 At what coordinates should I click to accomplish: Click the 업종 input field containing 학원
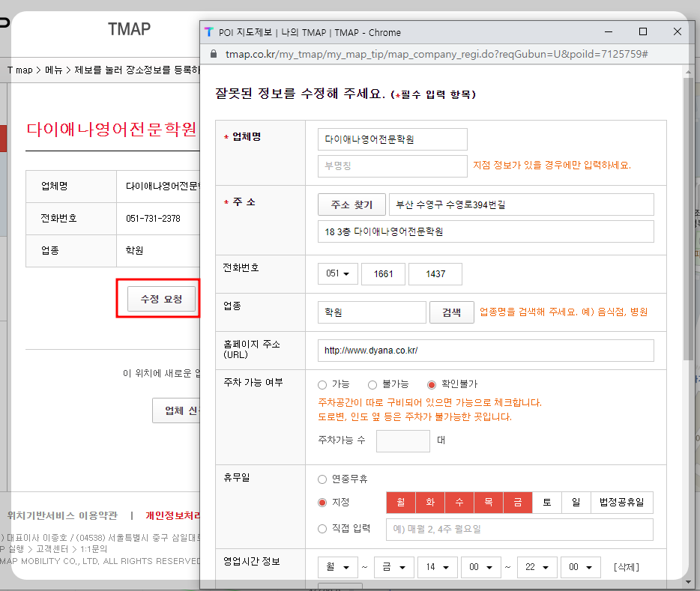coord(372,312)
